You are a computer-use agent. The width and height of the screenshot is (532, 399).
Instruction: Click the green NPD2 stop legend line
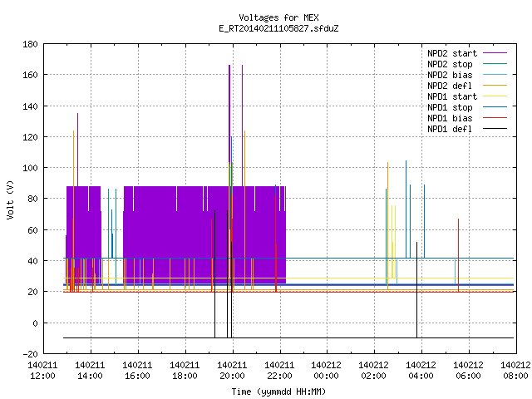coord(495,64)
